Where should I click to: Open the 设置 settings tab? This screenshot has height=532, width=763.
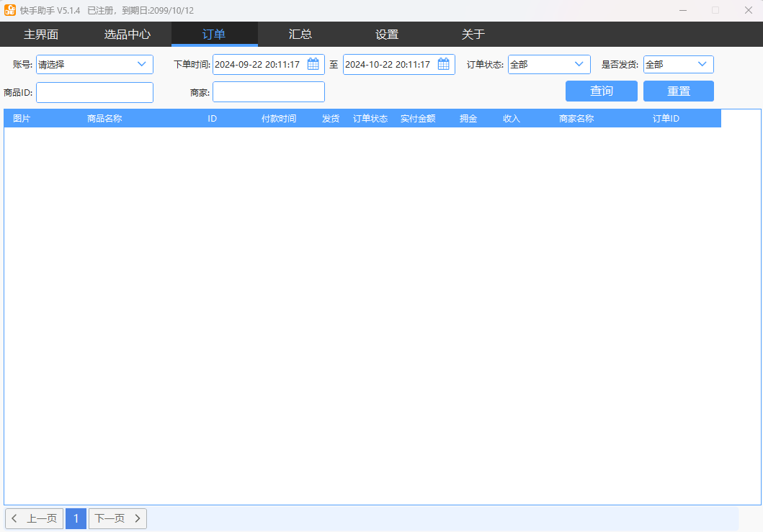(x=387, y=34)
